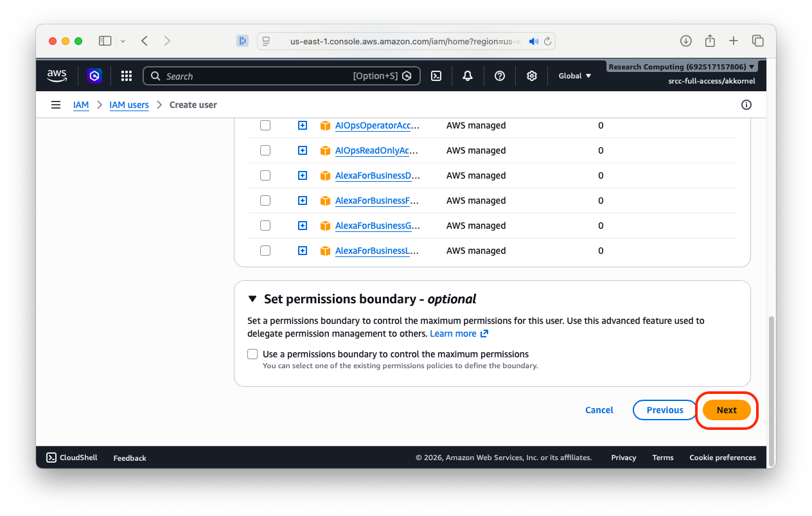Open the Safari sidebar dropdown chevron
The height and width of the screenshot is (516, 812).
click(123, 41)
